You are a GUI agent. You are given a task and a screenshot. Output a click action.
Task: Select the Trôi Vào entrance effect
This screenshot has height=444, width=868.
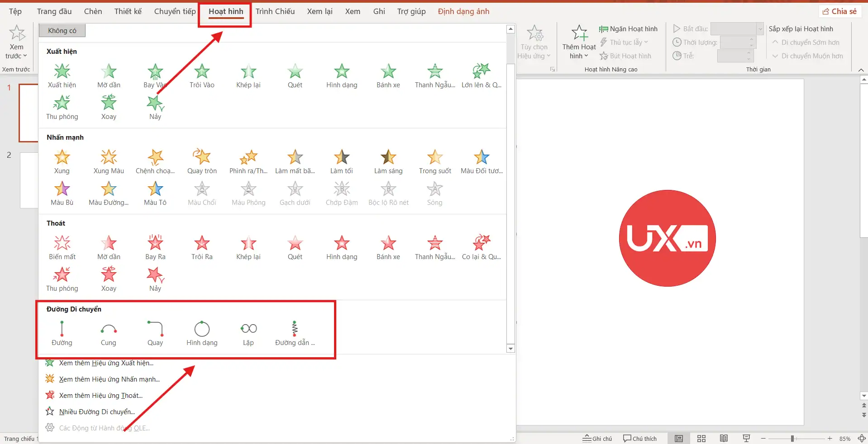pyautogui.click(x=202, y=76)
